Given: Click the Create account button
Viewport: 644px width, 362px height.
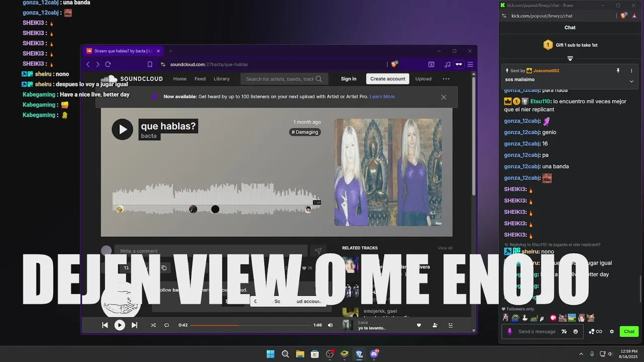Looking at the screenshot, I should click(x=387, y=79).
